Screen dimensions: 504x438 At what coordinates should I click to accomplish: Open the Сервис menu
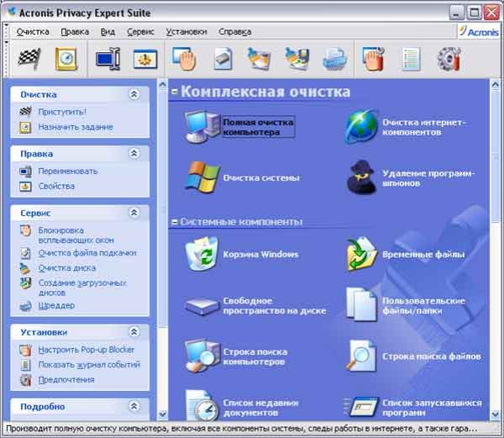tap(140, 32)
